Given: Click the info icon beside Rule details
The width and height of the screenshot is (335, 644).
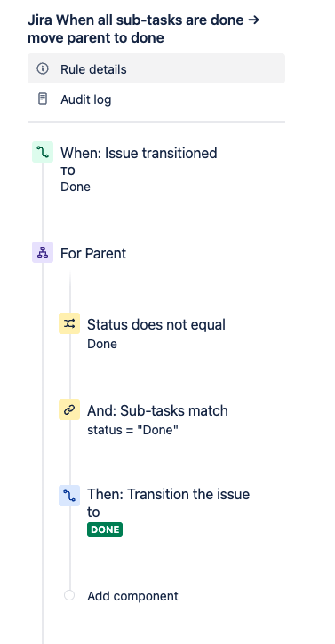Looking at the screenshot, I should pos(43,68).
